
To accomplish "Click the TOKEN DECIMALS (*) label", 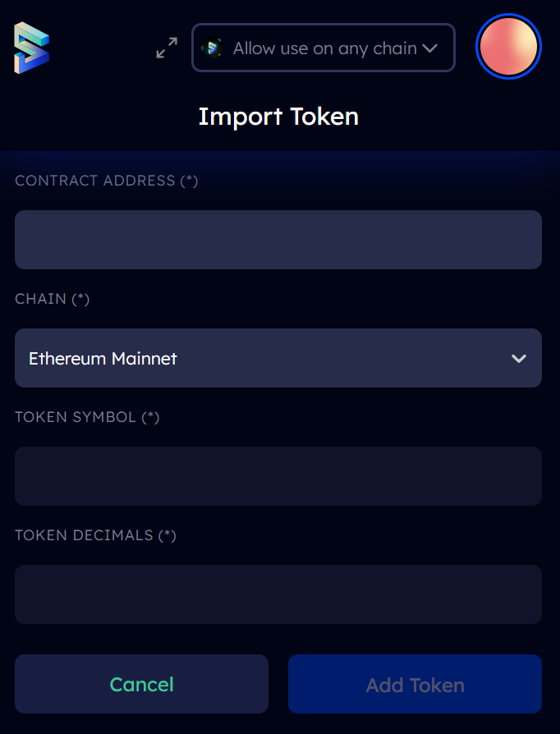I will click(95, 535).
